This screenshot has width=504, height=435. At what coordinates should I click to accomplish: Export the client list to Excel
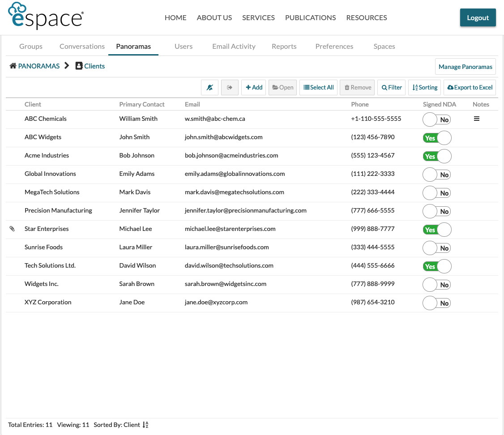pyautogui.click(x=470, y=87)
